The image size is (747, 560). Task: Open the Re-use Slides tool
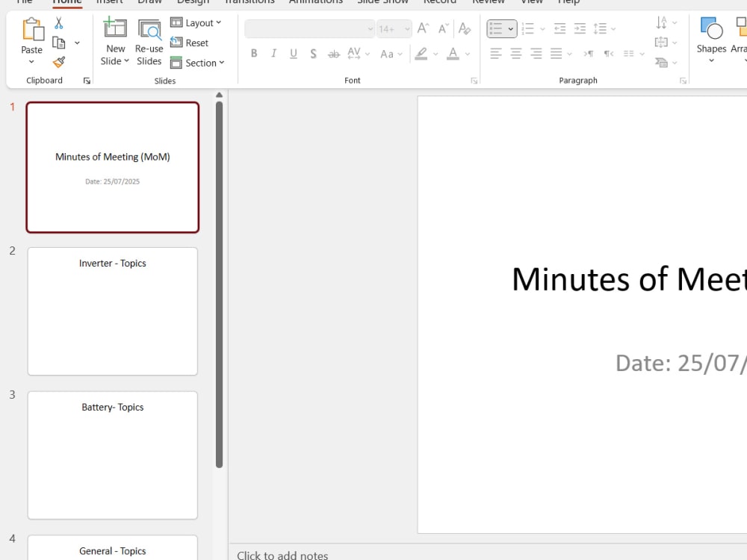149,42
